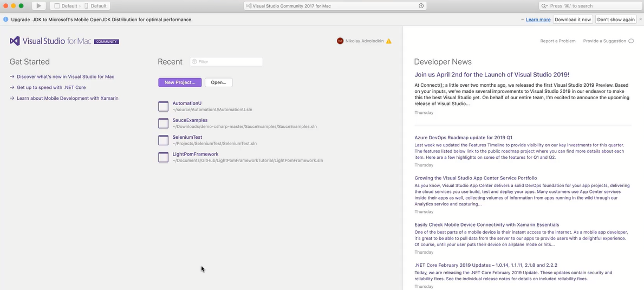Open the AutomationU recent project
This screenshot has height=290, width=644.
tap(187, 104)
